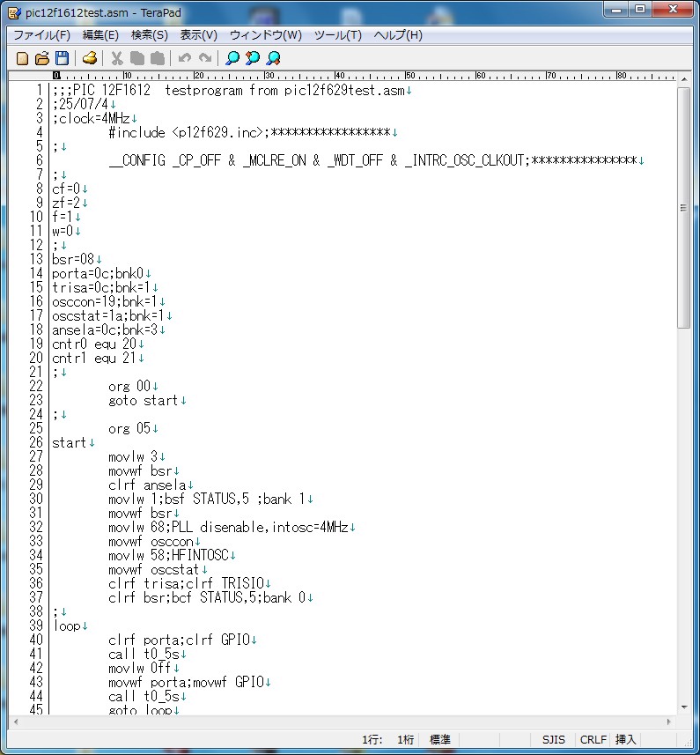
Task: Click the Find magnifier icon
Action: (x=232, y=58)
